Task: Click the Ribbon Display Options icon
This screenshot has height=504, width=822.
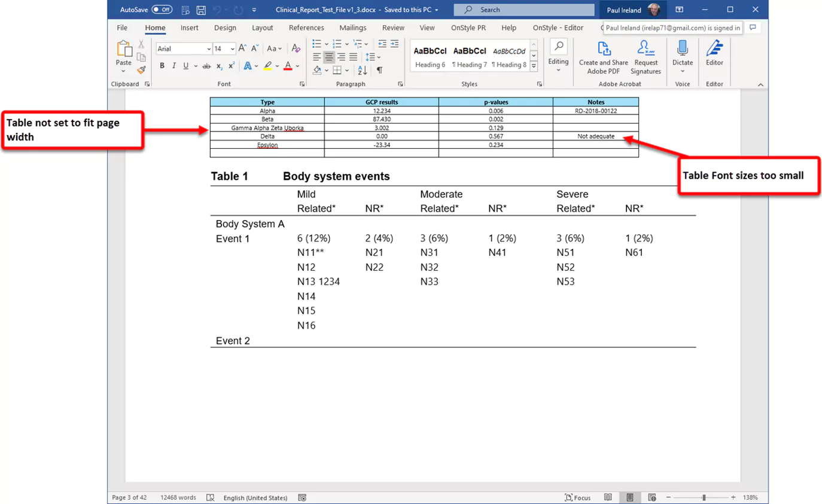Action: [x=679, y=10]
